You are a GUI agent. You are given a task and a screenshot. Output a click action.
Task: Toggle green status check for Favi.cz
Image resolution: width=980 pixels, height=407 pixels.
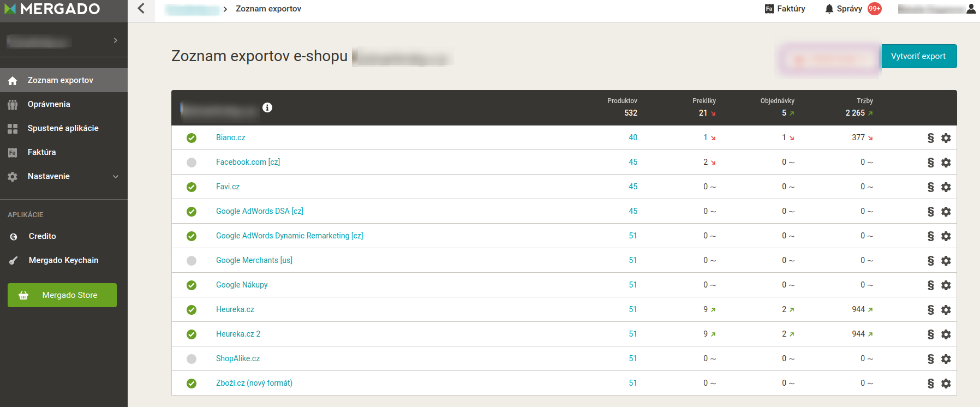192,187
